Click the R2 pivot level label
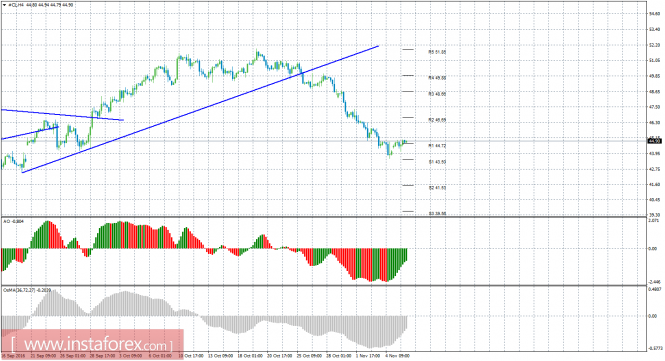The image size is (665, 361). [437, 120]
